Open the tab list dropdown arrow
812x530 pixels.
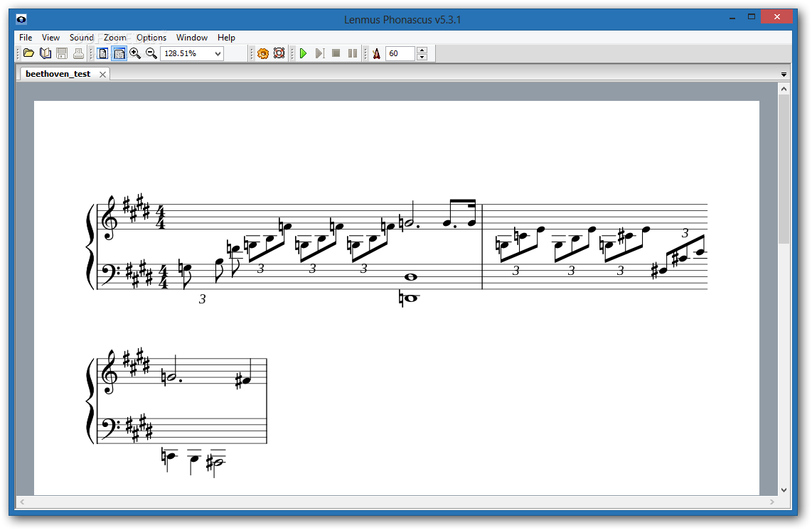(x=784, y=75)
